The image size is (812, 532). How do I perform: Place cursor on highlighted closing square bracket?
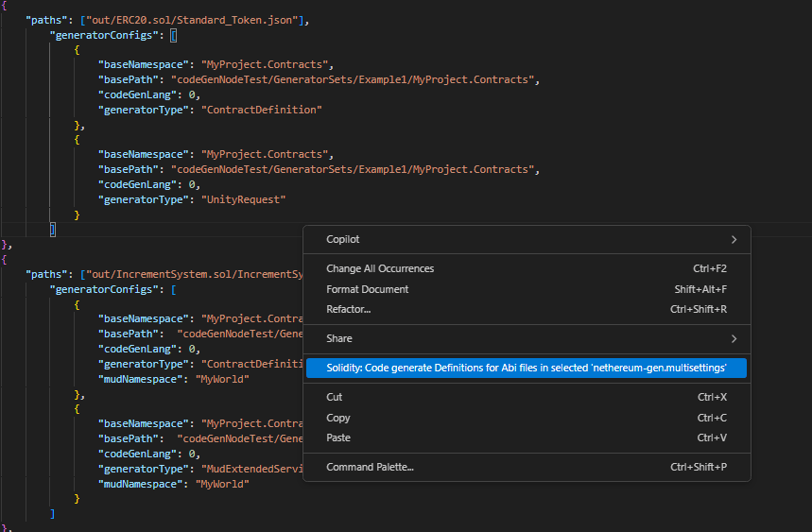53,229
